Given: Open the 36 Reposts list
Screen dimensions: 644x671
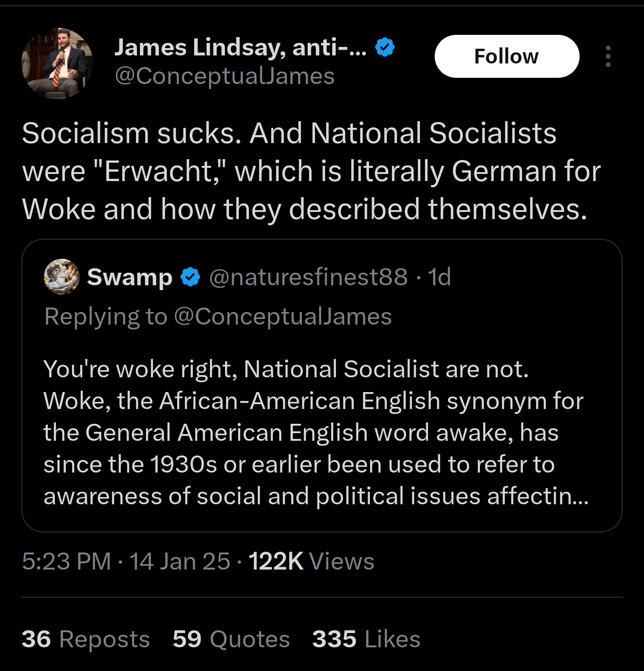Looking at the screenshot, I should click(x=85, y=639).
